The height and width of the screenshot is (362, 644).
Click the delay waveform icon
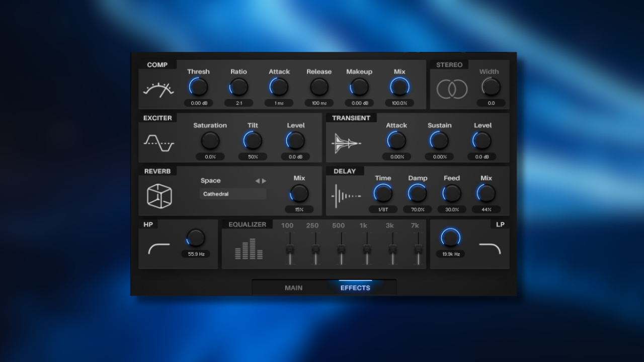346,196
